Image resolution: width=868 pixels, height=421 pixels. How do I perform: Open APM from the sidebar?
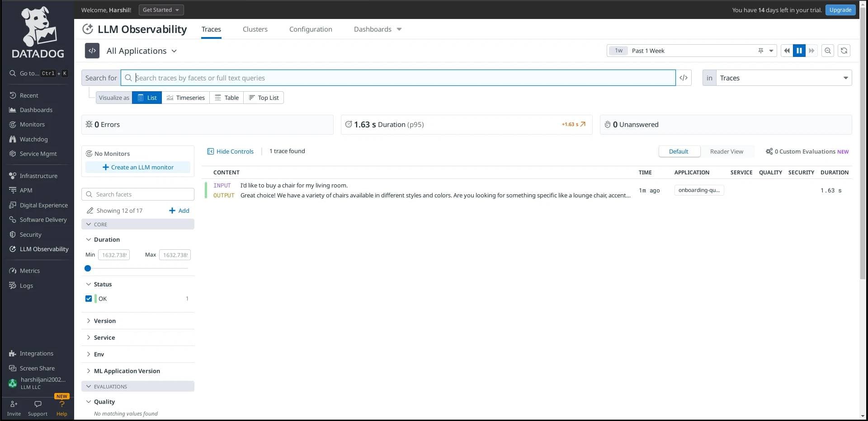pos(13,190)
